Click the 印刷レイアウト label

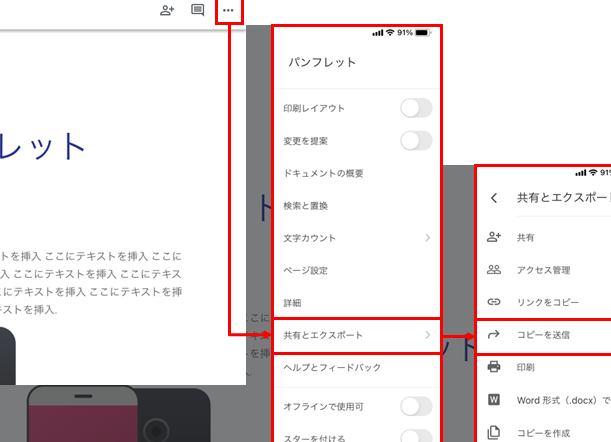314,108
